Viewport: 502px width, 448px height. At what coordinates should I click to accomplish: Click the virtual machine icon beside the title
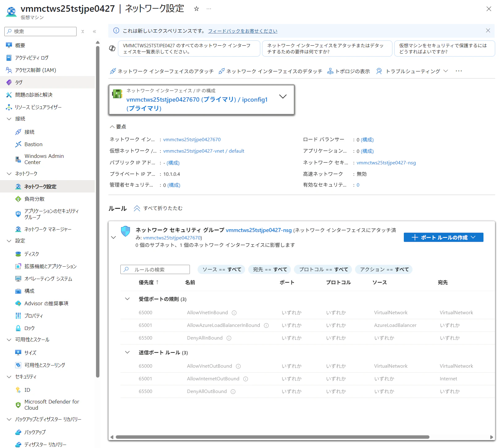click(11, 11)
